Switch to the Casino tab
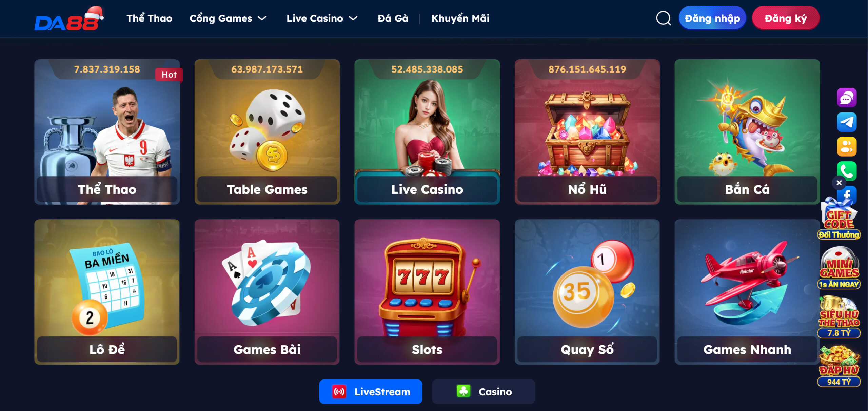 [x=484, y=392]
